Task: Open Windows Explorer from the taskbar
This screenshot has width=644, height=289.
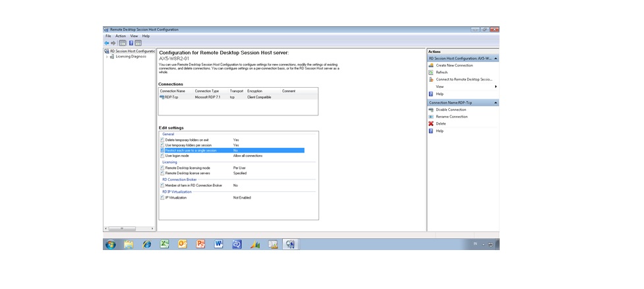Action: coord(129,244)
